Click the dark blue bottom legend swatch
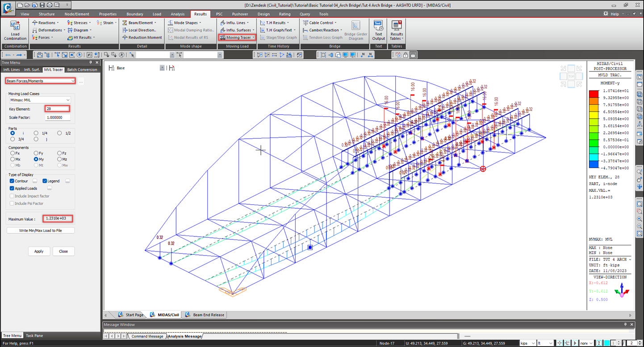Viewport: 644px width, 347px height. point(594,165)
